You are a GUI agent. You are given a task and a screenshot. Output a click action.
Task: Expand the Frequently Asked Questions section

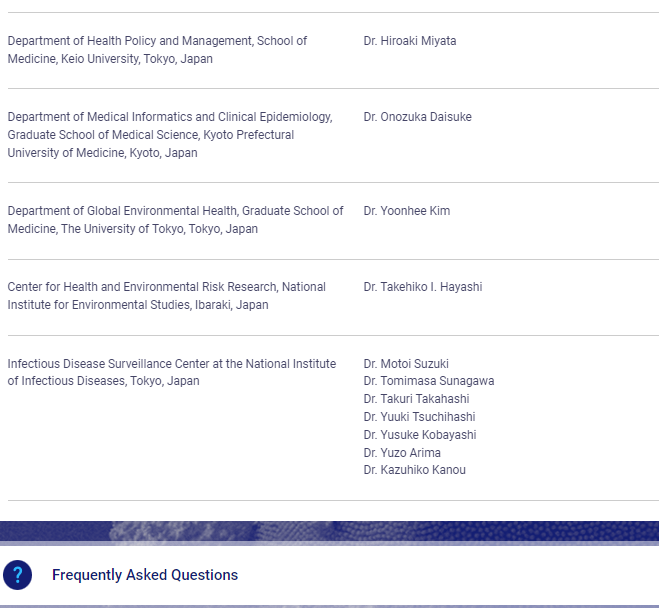145,575
